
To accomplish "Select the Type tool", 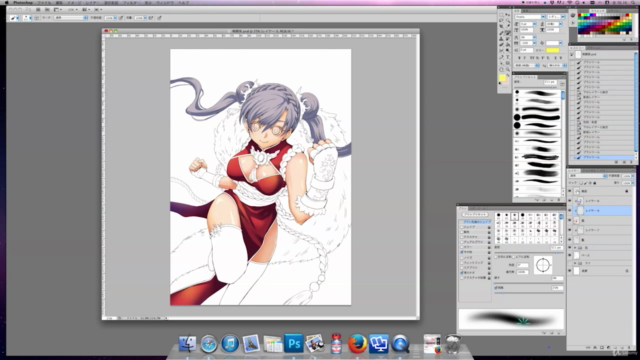I will point(508,57).
